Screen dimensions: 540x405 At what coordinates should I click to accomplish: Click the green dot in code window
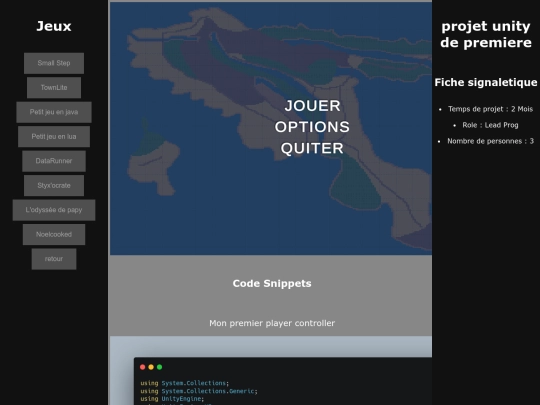point(159,367)
